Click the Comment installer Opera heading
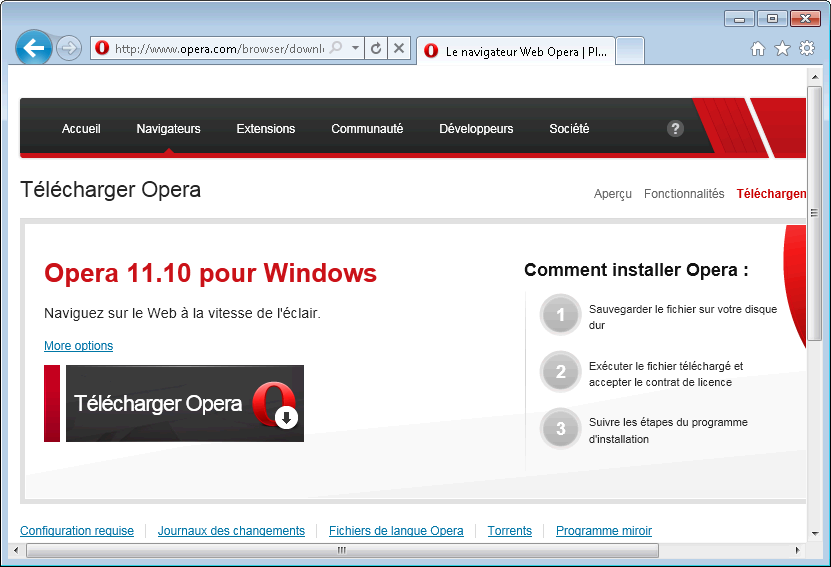This screenshot has height=567, width=831. point(636,270)
